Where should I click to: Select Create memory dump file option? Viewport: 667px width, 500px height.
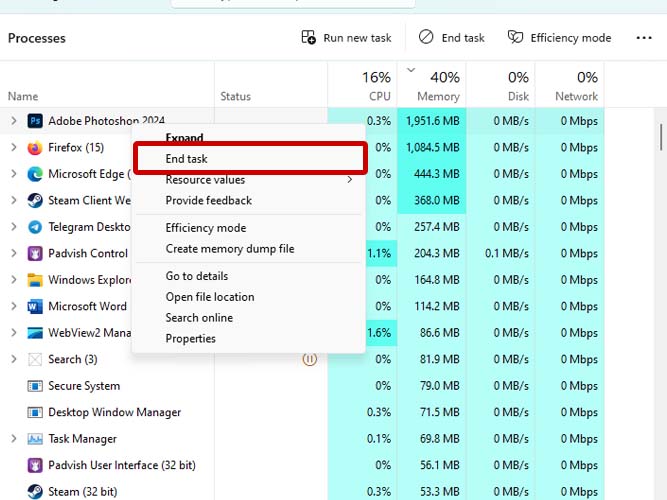pos(230,249)
